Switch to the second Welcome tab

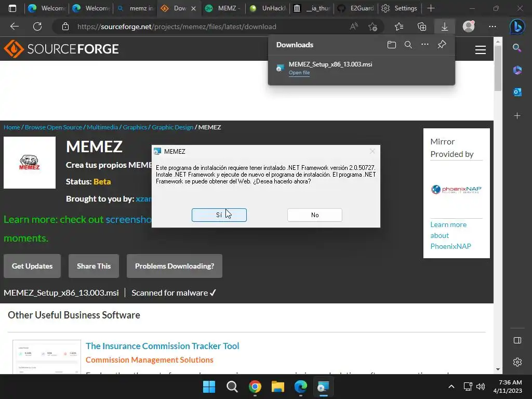pos(90,8)
